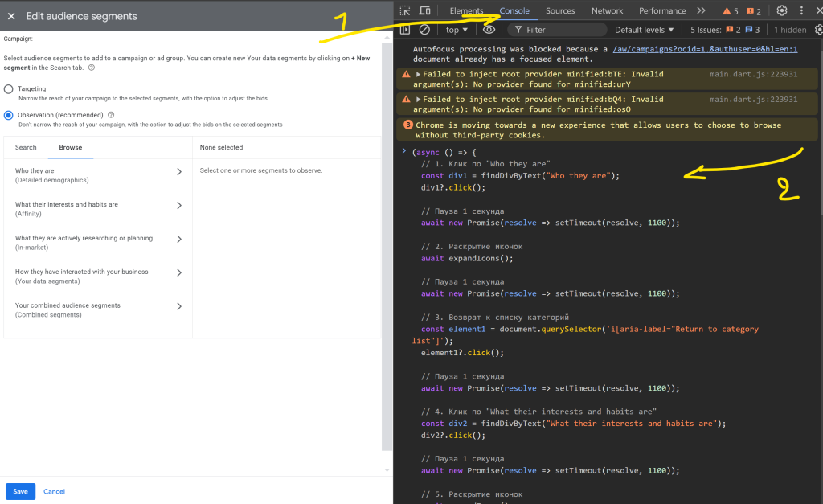Click the console Filter input field
The height and width of the screenshot is (504, 823).
click(563, 30)
